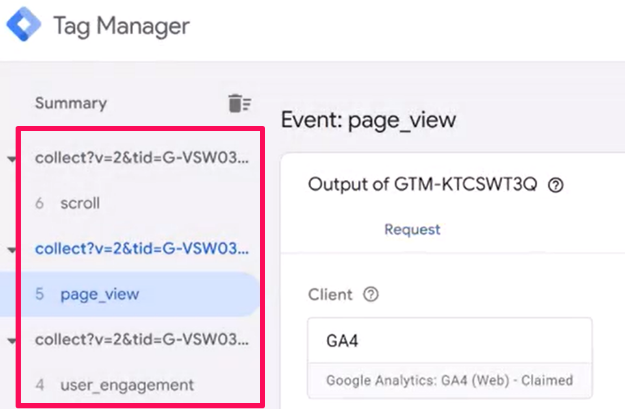Click the Event: page_view heading

pos(369,120)
